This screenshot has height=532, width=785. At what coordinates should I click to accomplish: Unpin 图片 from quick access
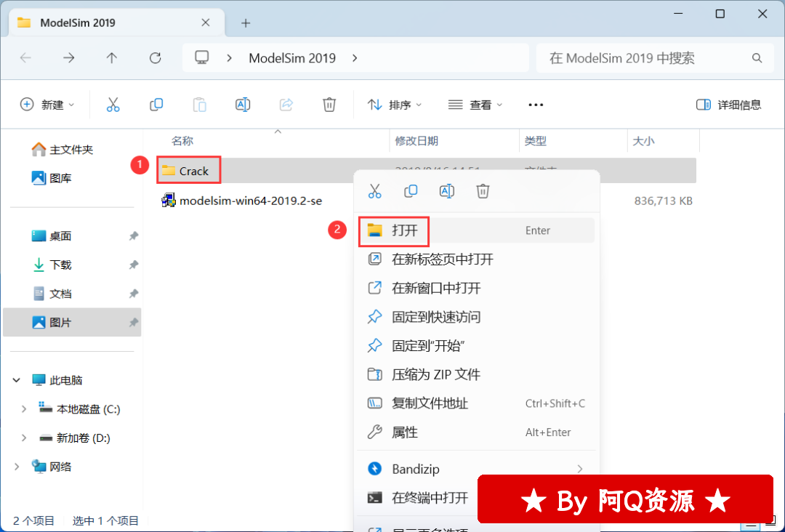(134, 322)
